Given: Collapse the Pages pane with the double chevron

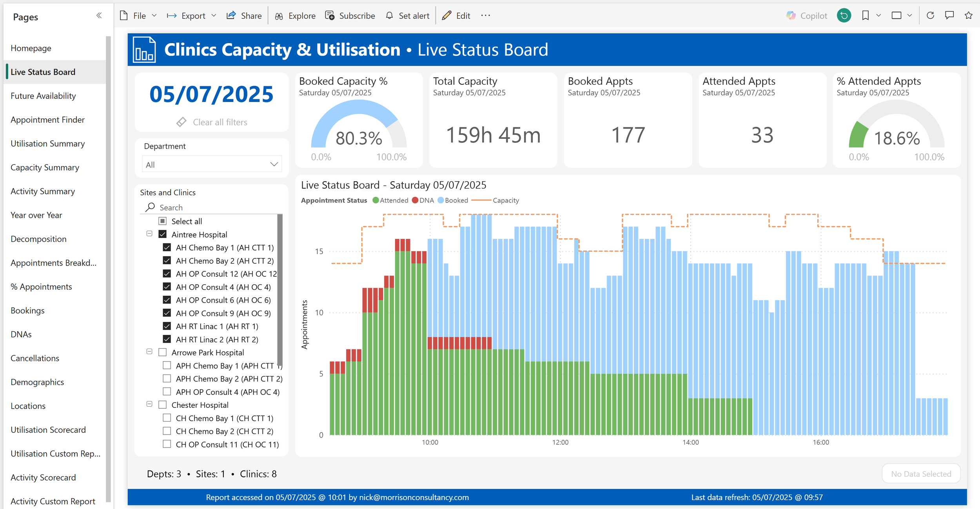Looking at the screenshot, I should click(99, 16).
